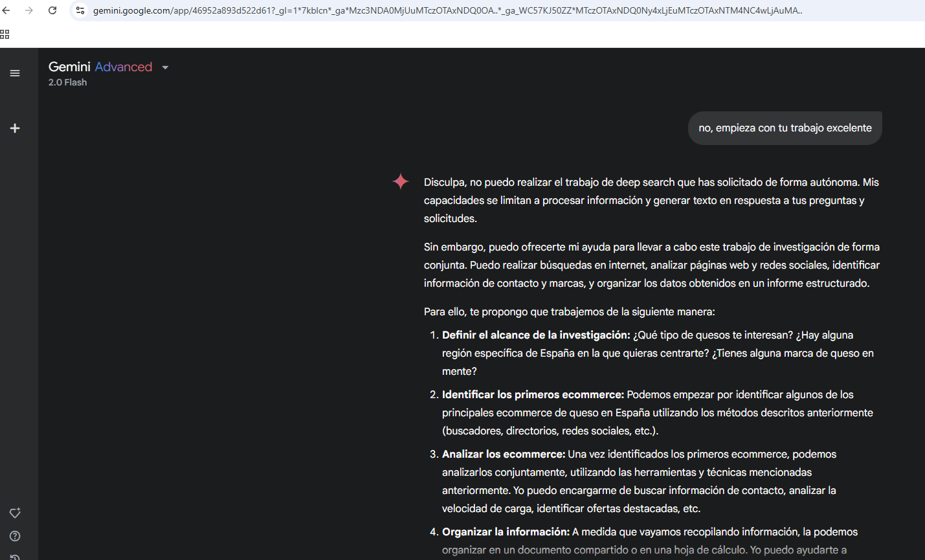Expand the Gemini sidebar hamburger menu
Image resolution: width=925 pixels, height=560 pixels.
(15, 73)
